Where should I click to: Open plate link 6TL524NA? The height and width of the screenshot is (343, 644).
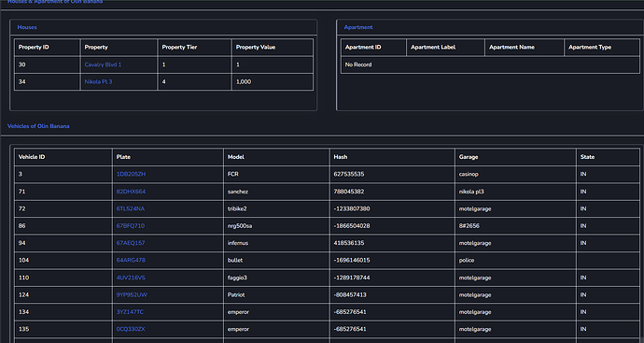(x=130, y=209)
